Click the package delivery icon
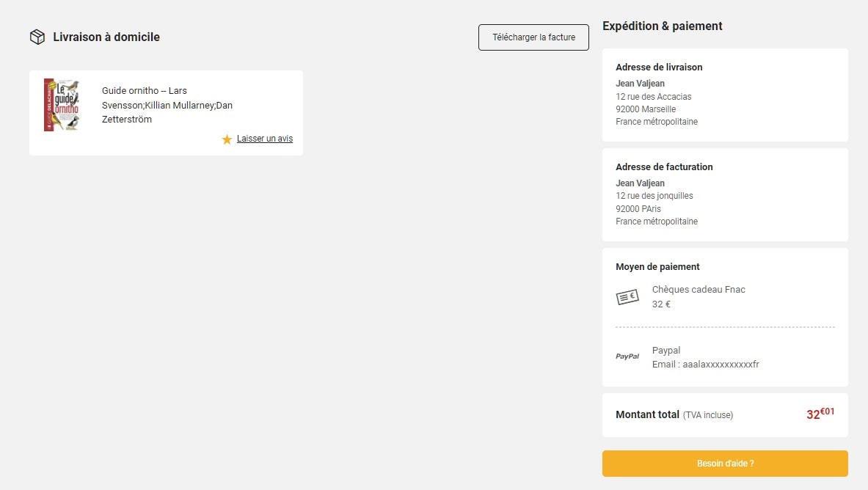This screenshot has width=868, height=490. [37, 36]
